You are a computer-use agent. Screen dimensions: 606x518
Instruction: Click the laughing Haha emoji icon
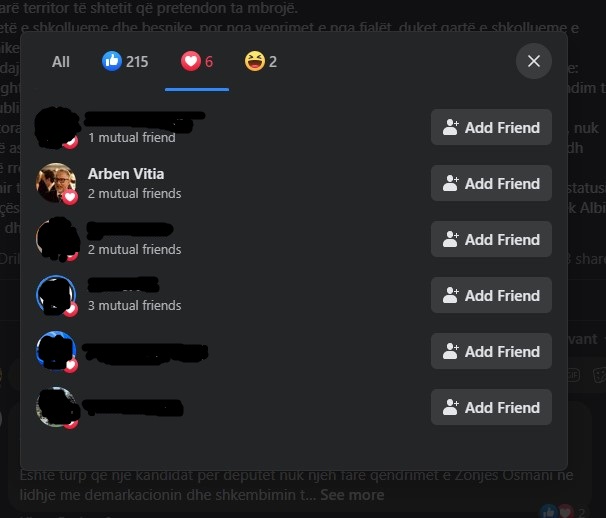(255, 61)
